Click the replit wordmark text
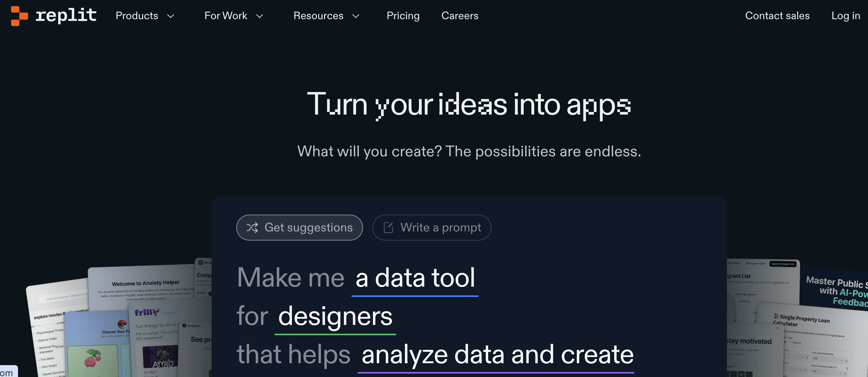Image resolution: width=868 pixels, height=377 pixels. [66, 16]
